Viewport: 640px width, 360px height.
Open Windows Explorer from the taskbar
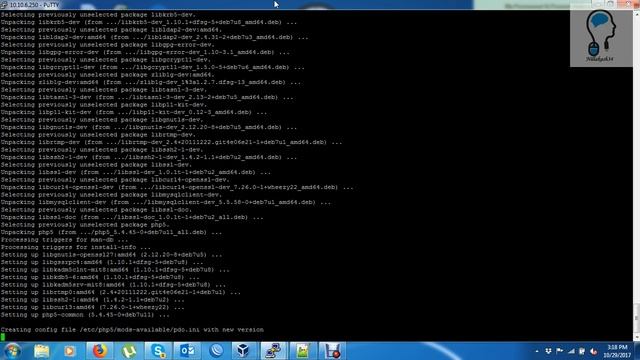(x=42, y=351)
